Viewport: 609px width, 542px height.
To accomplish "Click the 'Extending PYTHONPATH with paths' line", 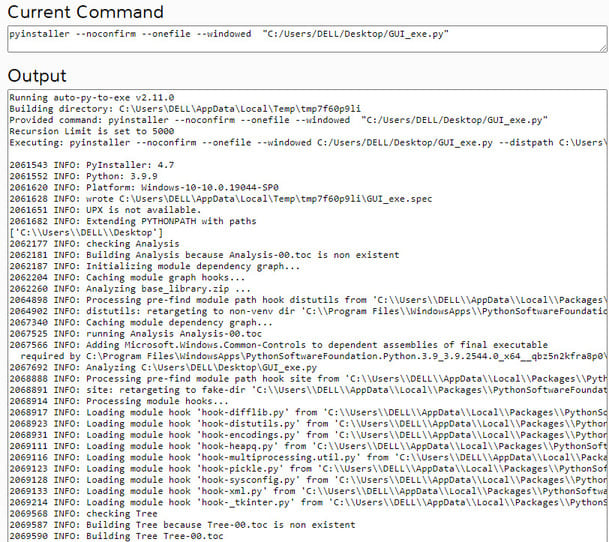I will (x=133, y=221).
